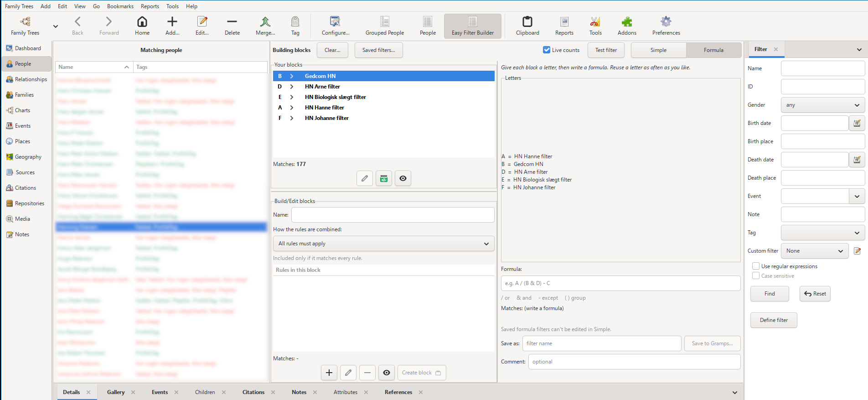
Task: Switch to Gallery bottom tab
Action: 116,392
